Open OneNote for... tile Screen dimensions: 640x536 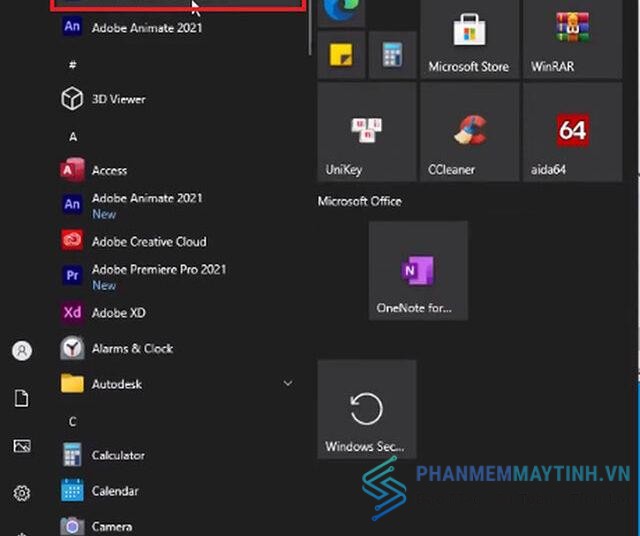tap(418, 271)
